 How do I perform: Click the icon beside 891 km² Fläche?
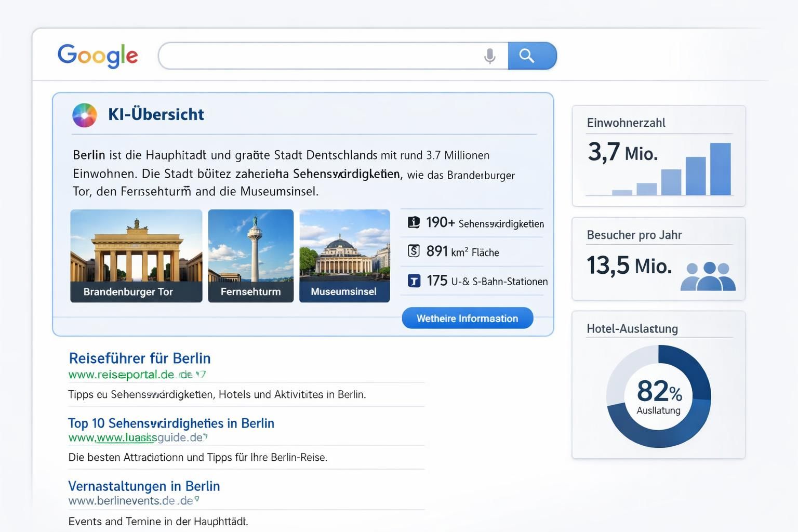click(414, 251)
